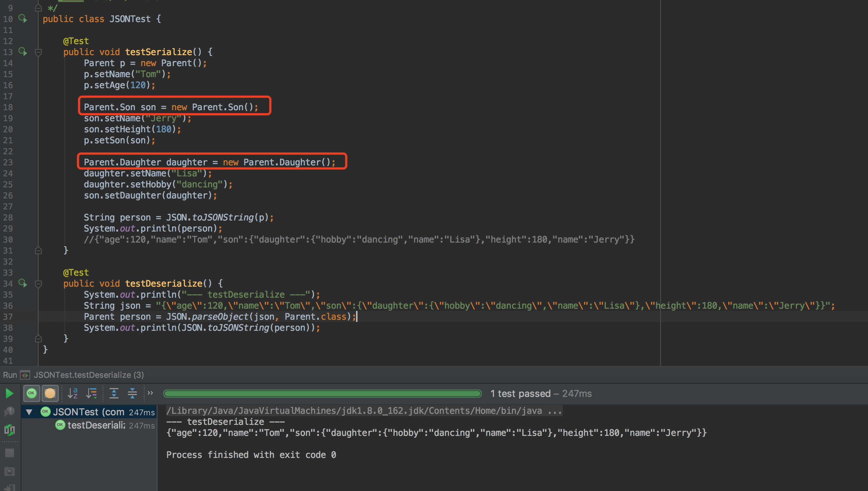
Task: Select testDeserialize test result in tree
Action: pos(96,425)
